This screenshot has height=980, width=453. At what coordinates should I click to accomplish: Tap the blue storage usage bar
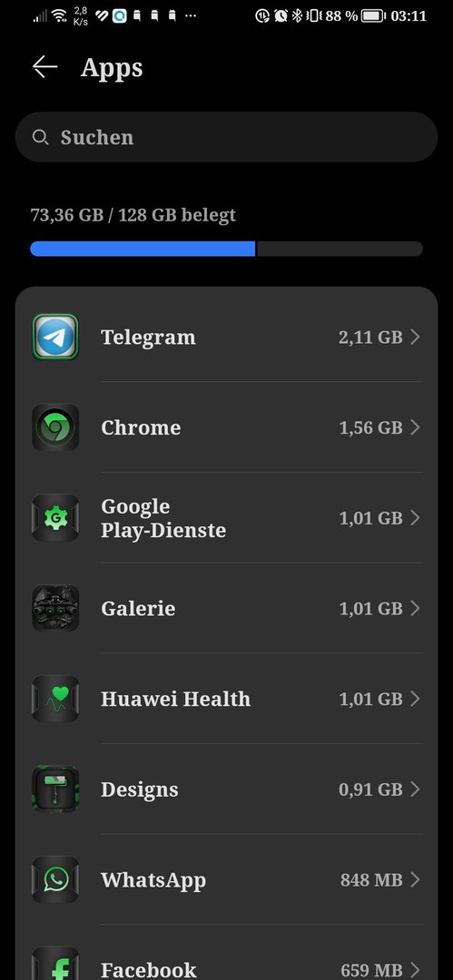(x=143, y=249)
